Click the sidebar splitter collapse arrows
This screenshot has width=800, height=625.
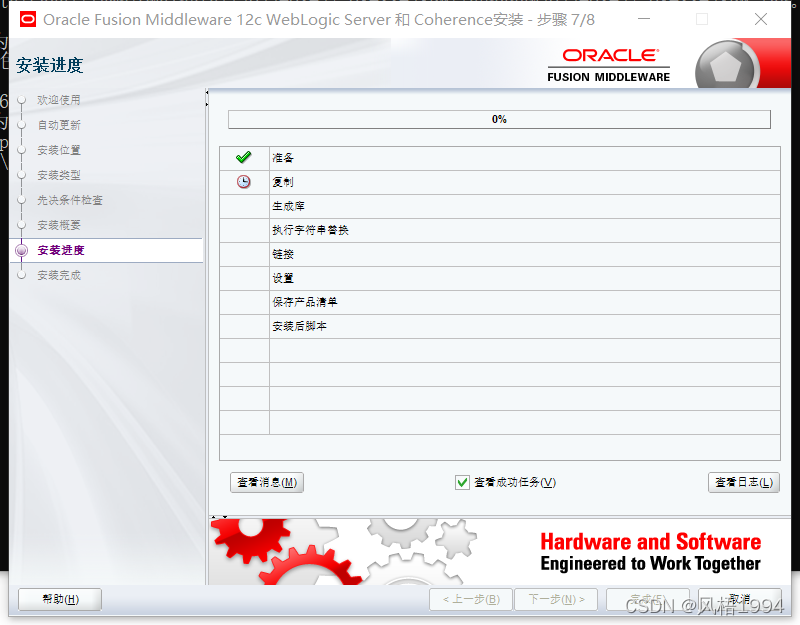coord(207,98)
